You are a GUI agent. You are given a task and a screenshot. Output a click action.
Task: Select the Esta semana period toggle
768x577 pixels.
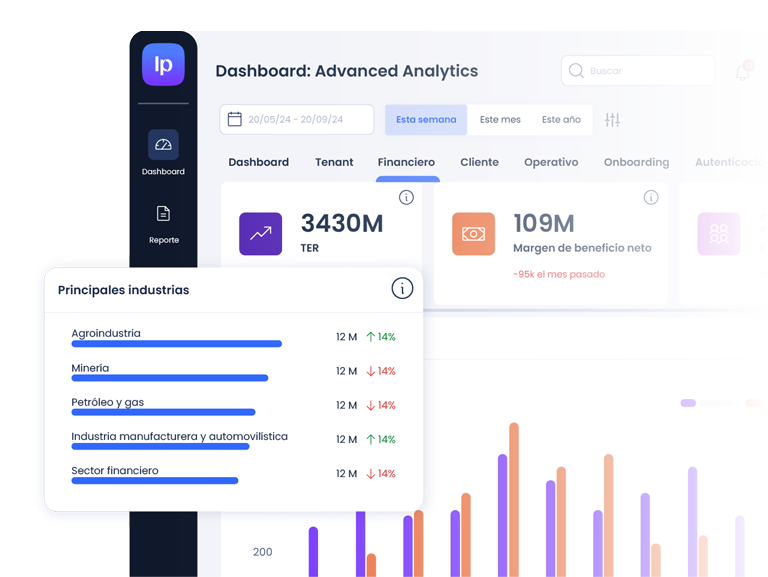point(426,120)
